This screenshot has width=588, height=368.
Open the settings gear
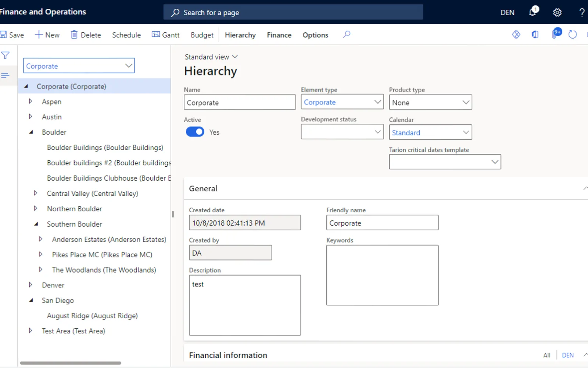(557, 13)
